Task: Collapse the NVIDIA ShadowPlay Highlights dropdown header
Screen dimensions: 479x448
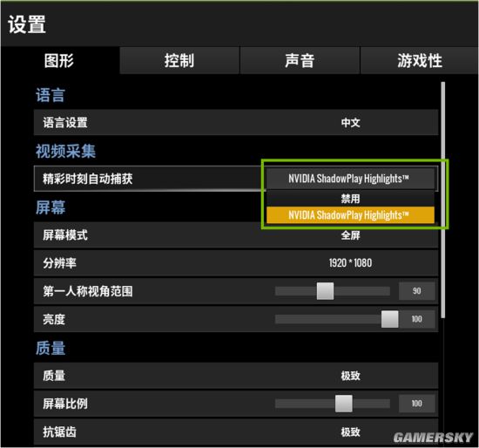Action: [350, 179]
